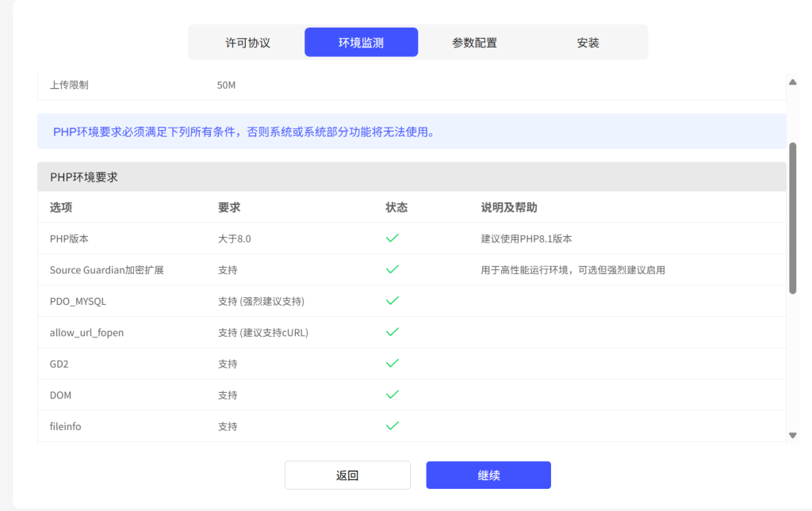Click the vertical scrollbar thumb
Viewport: 812px width, 511px height.
click(792, 218)
